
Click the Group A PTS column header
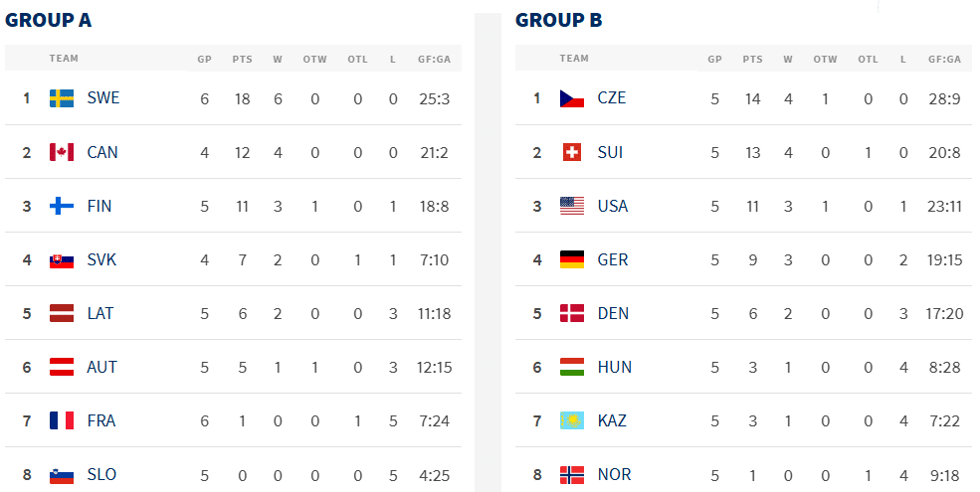click(243, 60)
